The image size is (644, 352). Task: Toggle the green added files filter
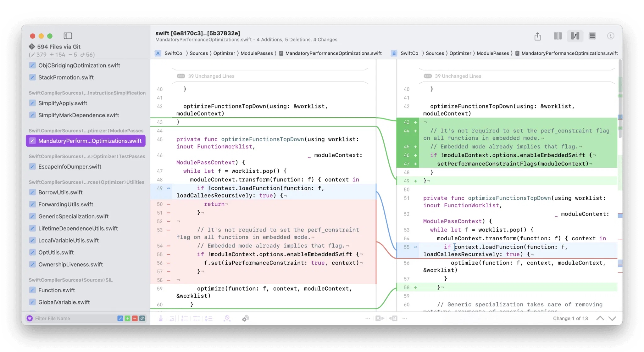[127, 318]
